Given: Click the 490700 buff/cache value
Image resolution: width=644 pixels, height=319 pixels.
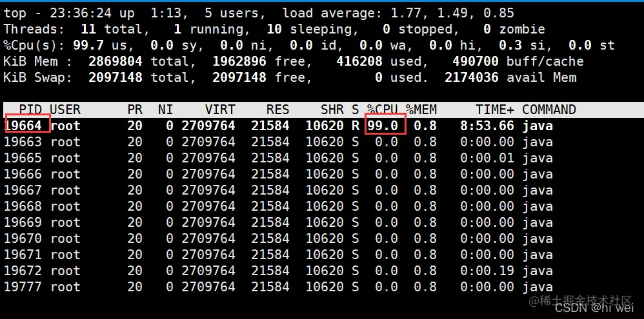Looking at the screenshot, I should 476,61.
